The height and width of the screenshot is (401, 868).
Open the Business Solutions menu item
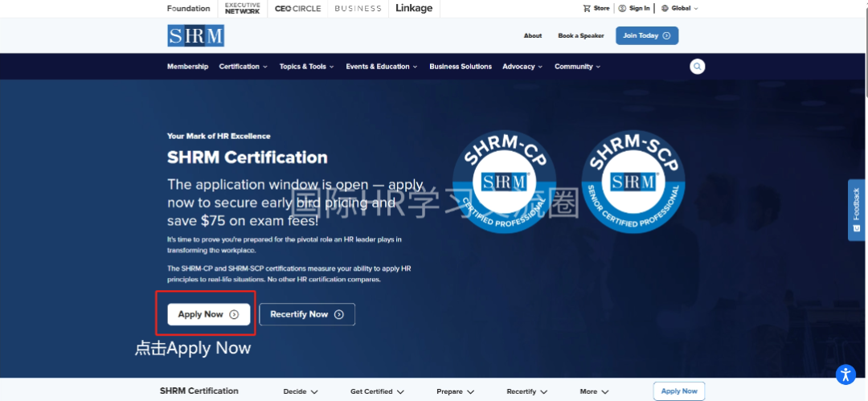coord(461,67)
